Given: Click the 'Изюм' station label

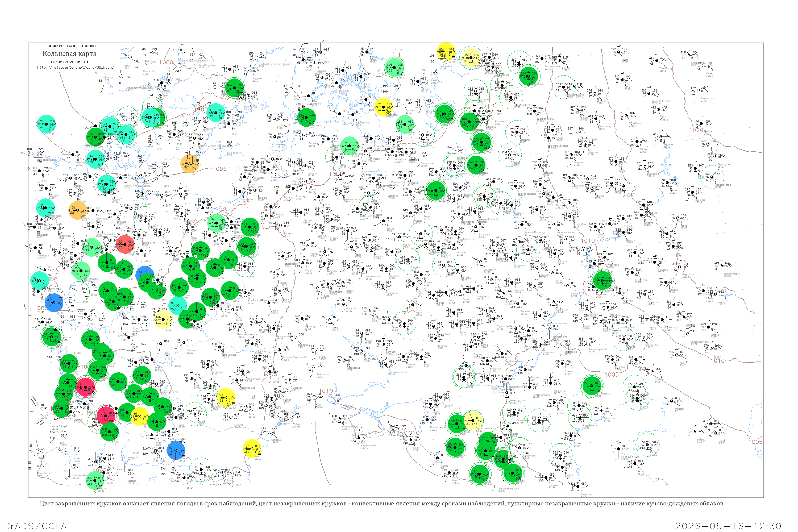Looking at the screenshot, I should pyautogui.click(x=427, y=364).
